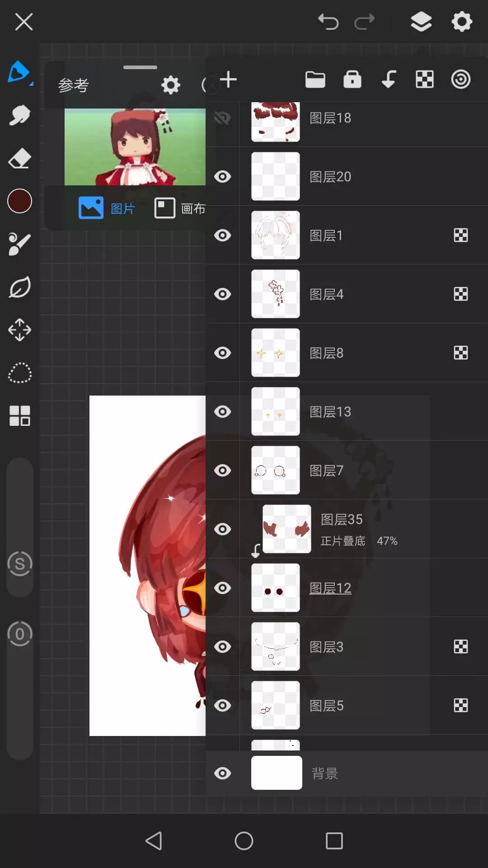Toggle alpha lock on 图层3
Viewport: 488px width, 868px height.
pos(460,646)
